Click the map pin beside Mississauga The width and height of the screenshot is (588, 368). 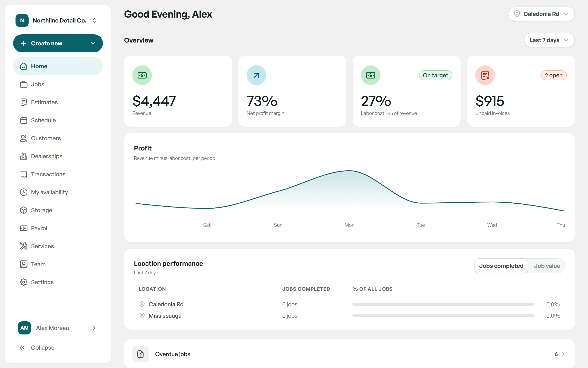[x=142, y=316]
